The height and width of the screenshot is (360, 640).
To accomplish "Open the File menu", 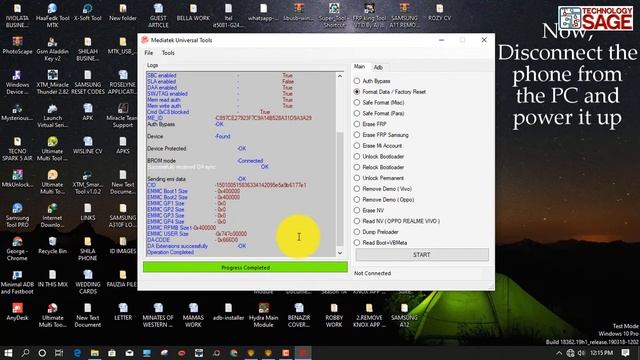I will pyautogui.click(x=149, y=53).
